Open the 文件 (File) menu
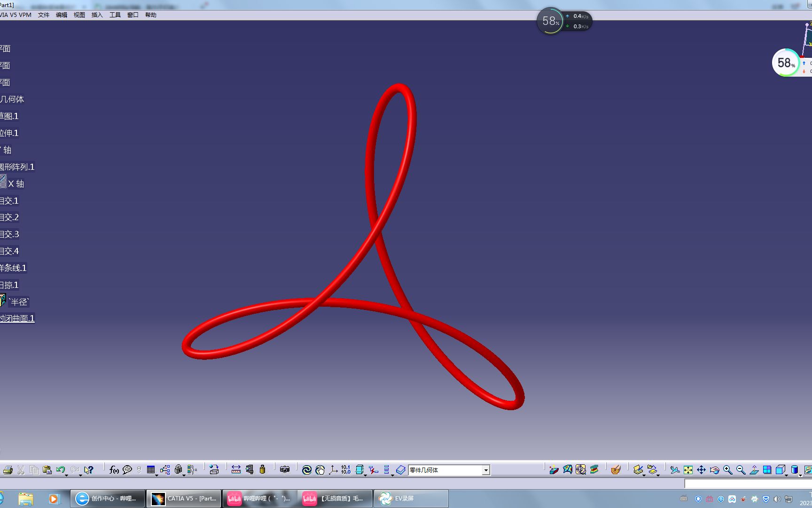812x508 pixels. (x=44, y=15)
